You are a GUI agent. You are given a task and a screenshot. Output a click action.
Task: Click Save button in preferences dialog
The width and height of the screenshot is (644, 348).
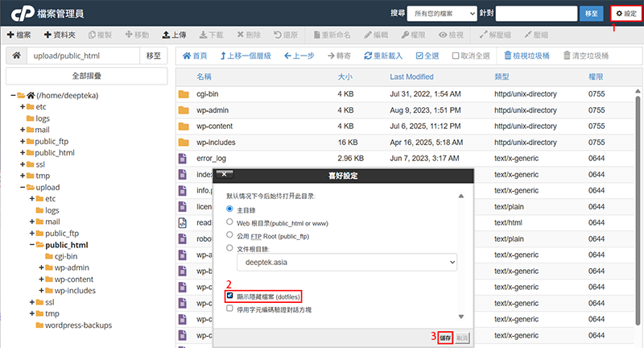445,338
